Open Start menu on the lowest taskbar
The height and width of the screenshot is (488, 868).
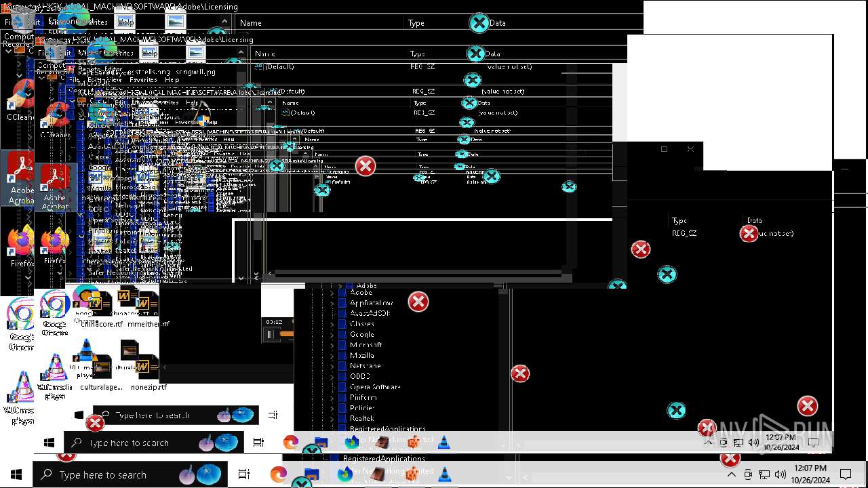[16, 474]
